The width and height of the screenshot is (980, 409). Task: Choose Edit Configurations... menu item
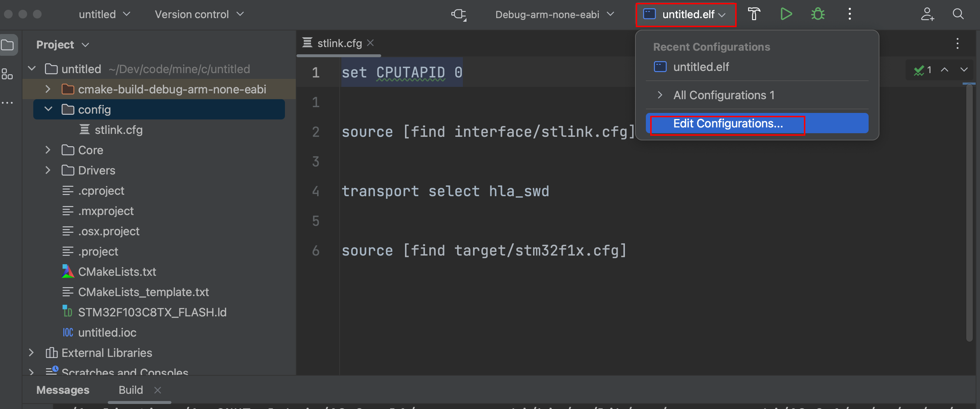[727, 123]
